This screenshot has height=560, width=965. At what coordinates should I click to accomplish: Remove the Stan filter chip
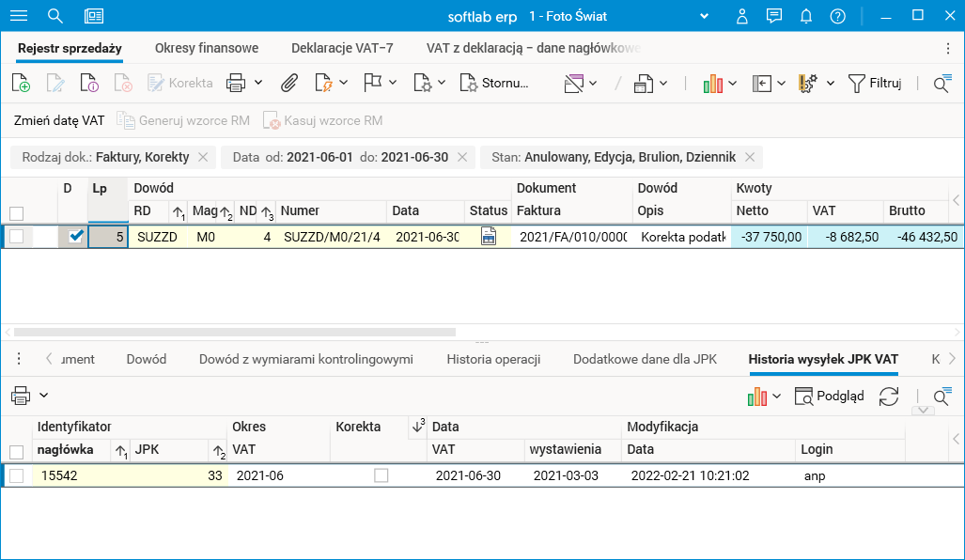750,158
